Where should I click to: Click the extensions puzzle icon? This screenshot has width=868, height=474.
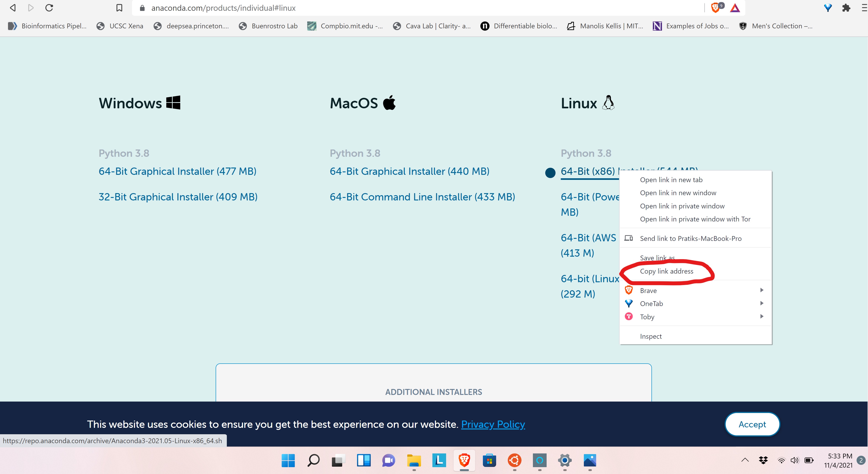coord(846,8)
